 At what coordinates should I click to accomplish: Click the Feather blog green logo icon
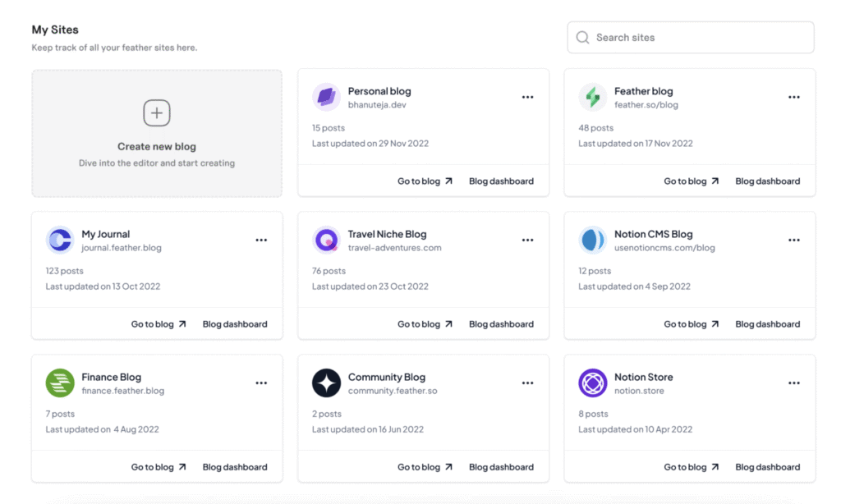[x=592, y=98]
